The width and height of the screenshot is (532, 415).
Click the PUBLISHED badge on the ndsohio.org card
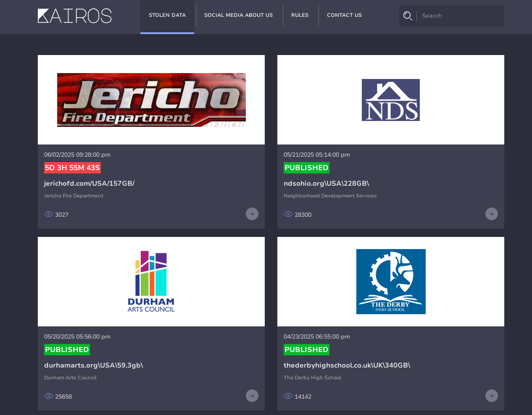[306, 168]
